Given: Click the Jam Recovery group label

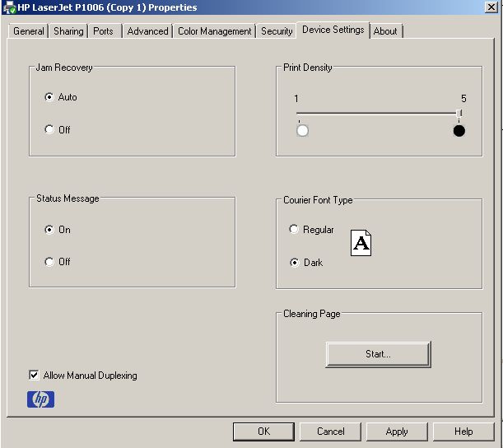Looking at the screenshot, I should point(64,68).
